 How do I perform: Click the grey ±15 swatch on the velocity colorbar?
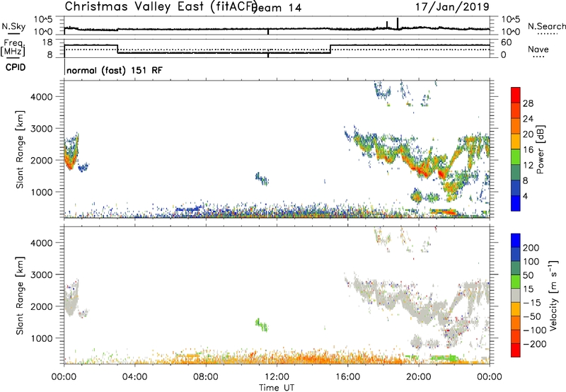(x=516, y=295)
